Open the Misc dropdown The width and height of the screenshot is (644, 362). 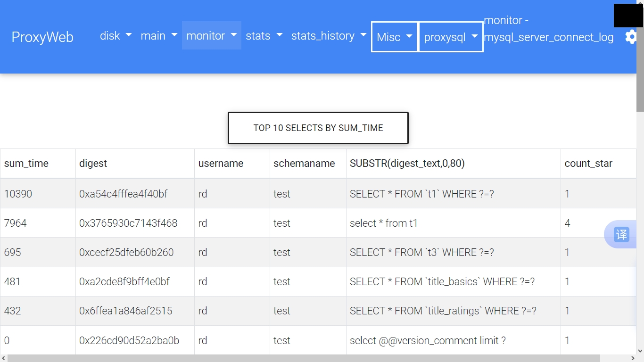pyautogui.click(x=394, y=36)
